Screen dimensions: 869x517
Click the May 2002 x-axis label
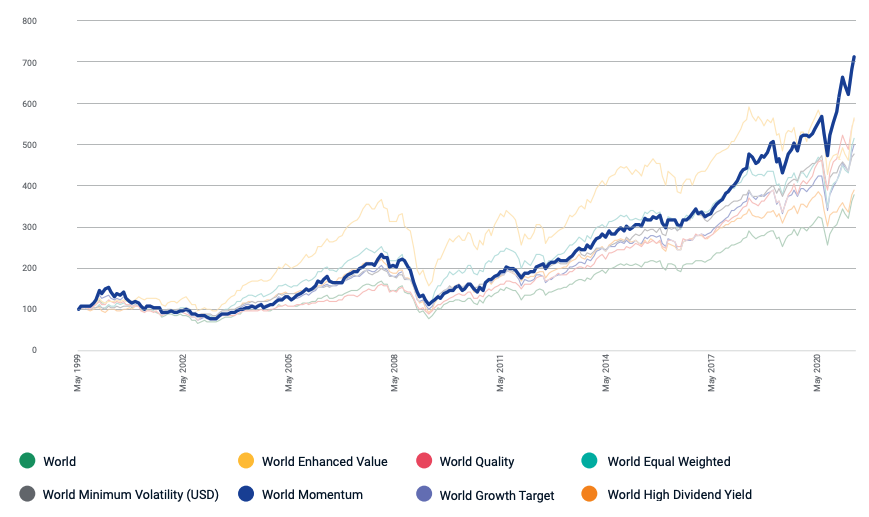(183, 373)
